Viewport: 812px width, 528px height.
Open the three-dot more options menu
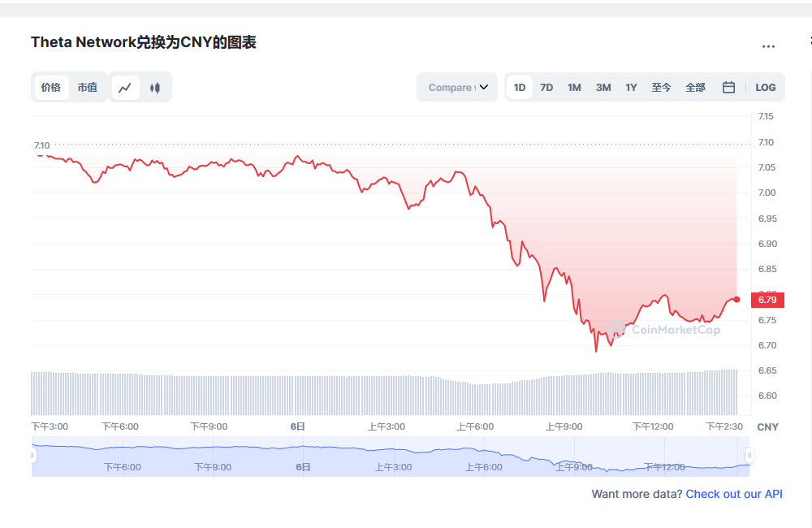768,46
